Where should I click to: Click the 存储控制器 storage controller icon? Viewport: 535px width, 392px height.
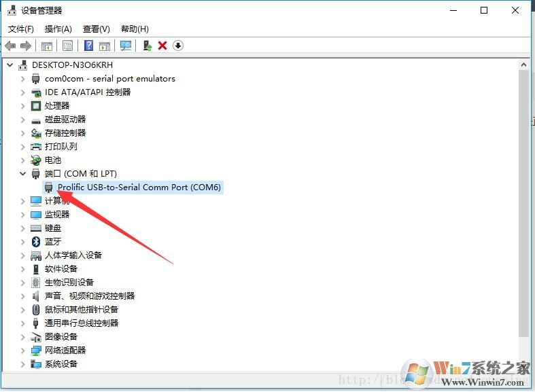click(x=36, y=133)
